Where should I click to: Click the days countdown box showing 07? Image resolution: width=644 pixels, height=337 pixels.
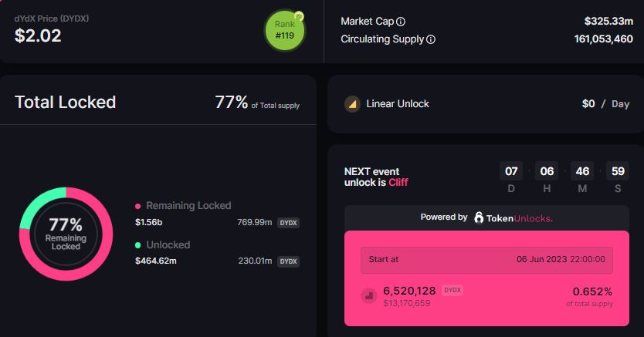(511, 171)
